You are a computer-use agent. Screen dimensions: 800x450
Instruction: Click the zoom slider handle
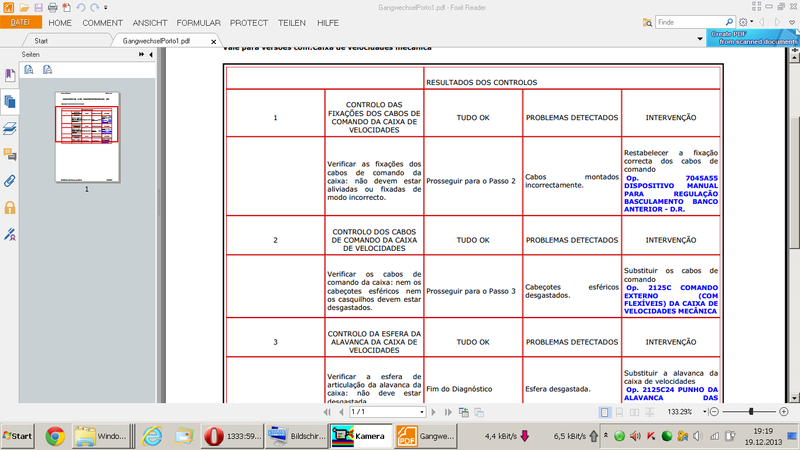coord(751,412)
